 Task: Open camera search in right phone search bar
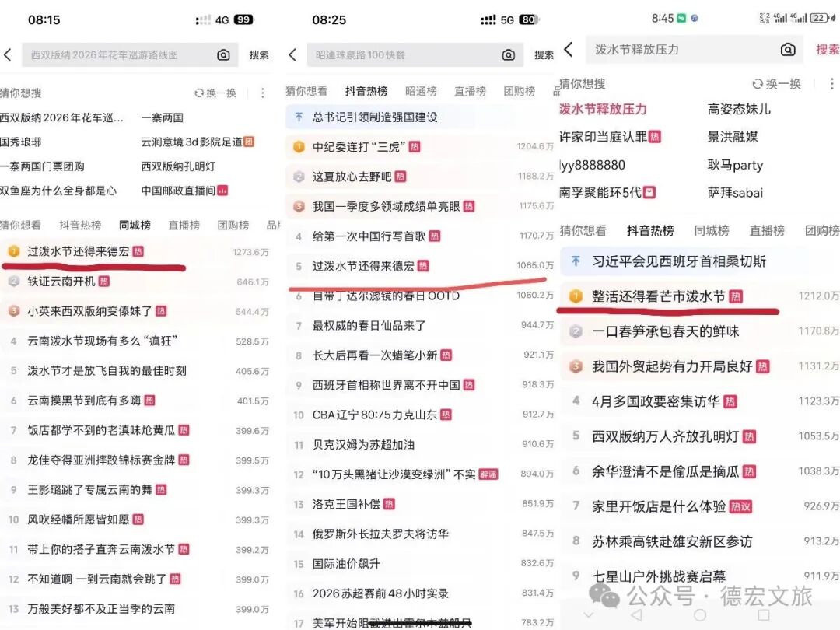coord(787,49)
